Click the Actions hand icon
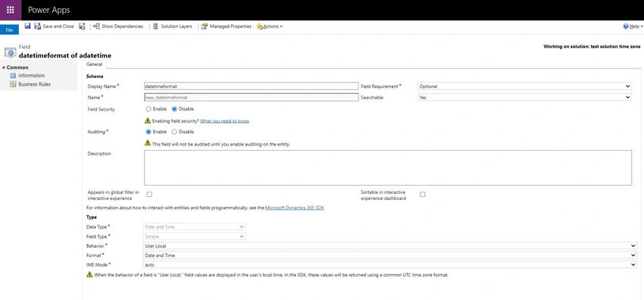This screenshot has width=644, height=300. [x=260, y=27]
